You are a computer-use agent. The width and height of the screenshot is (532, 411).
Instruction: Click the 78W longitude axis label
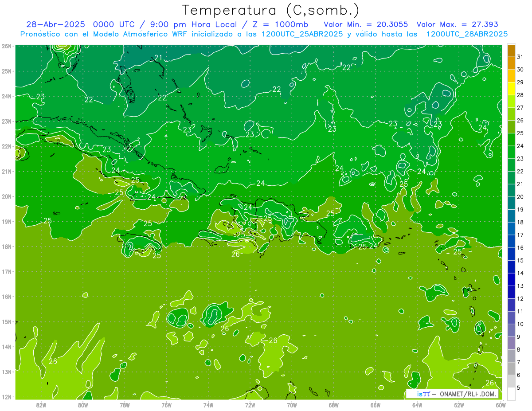(x=125, y=405)
